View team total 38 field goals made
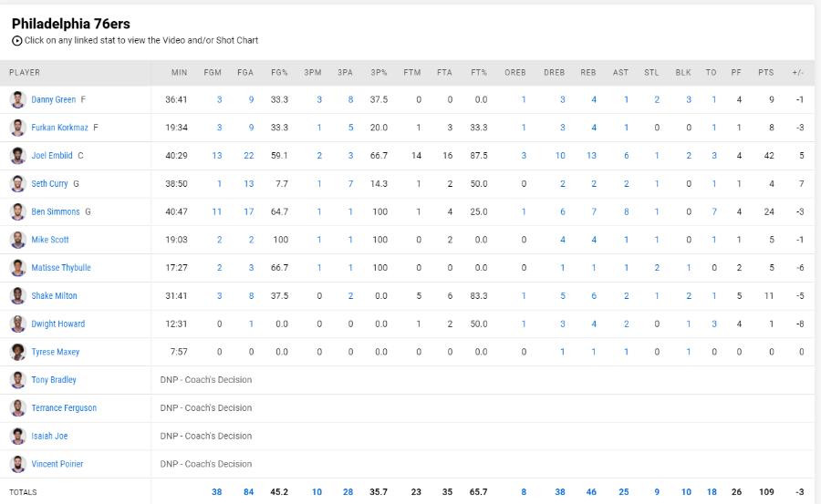The image size is (821, 504). tap(217, 492)
